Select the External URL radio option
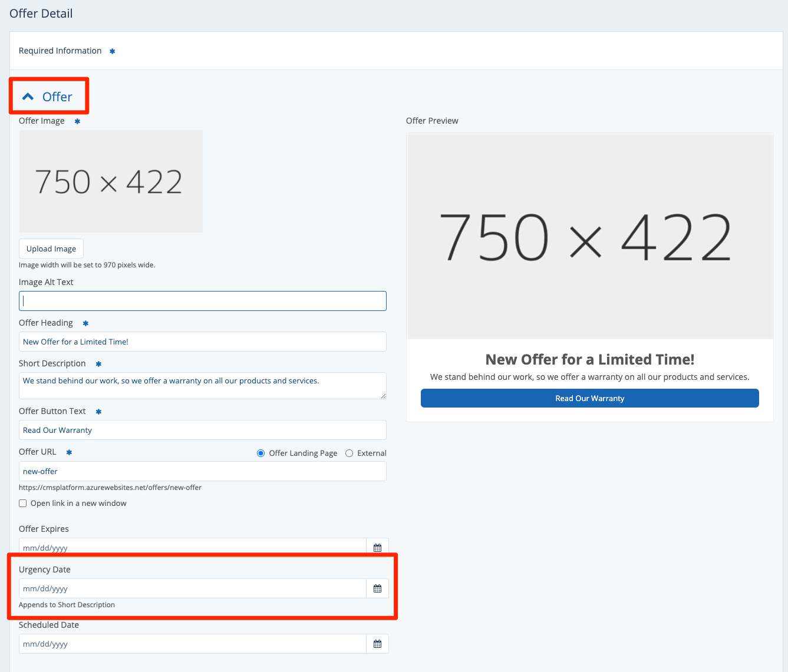This screenshot has width=788, height=672. pos(350,453)
